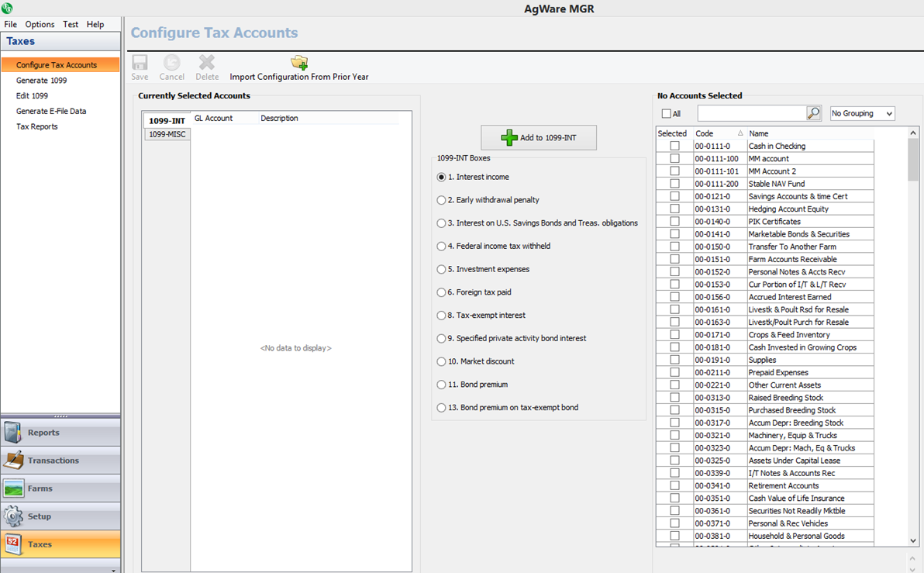This screenshot has width=924, height=573.
Task: Select the Early withdrawal penalty radio button
Action: [x=441, y=200]
